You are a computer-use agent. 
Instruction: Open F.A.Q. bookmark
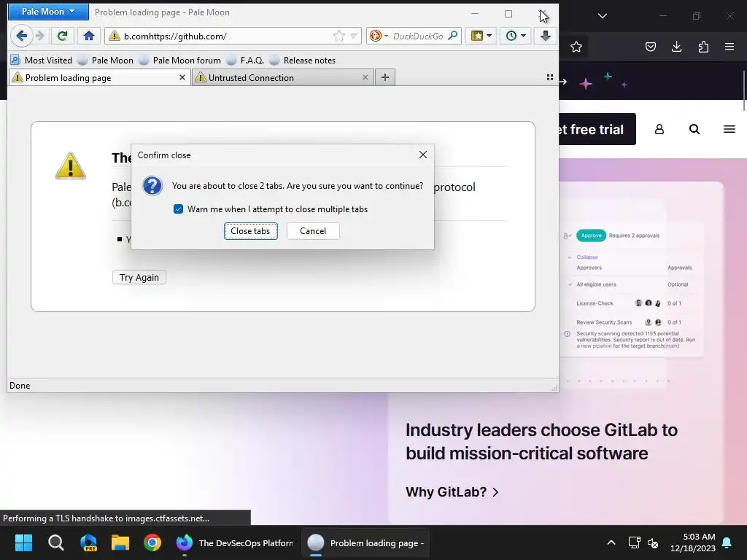coord(245,60)
